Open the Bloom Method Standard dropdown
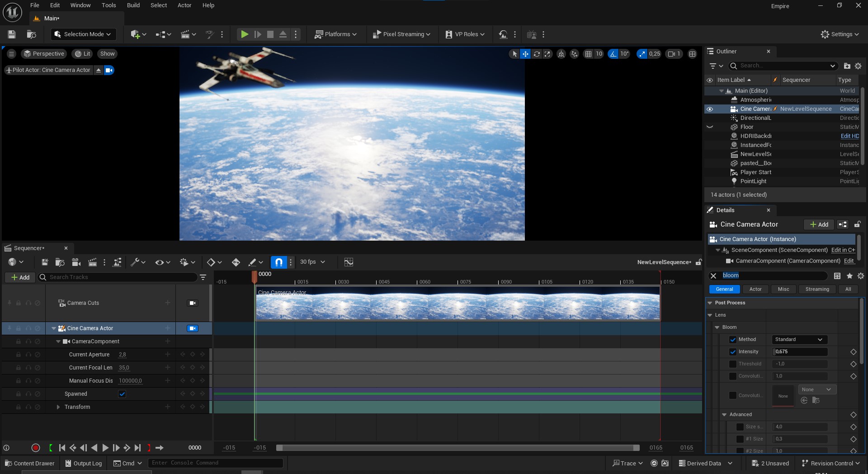868x474 pixels. (799, 340)
